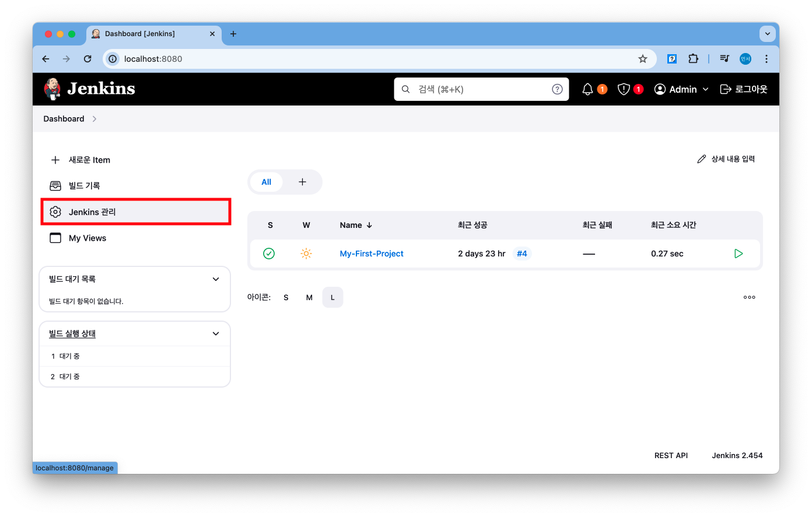
Task: Open a new browser tab
Action: coord(233,34)
